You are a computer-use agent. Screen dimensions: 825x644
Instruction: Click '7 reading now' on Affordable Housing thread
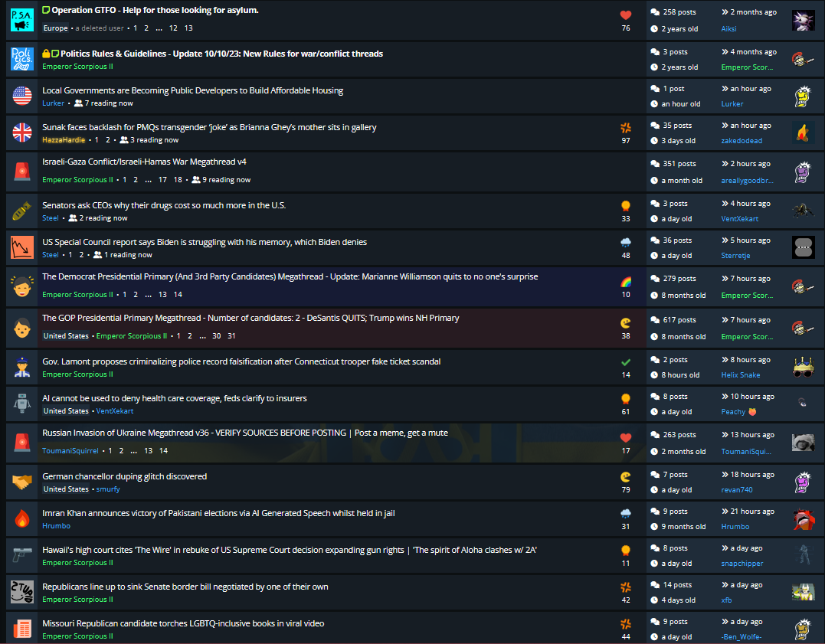pyautogui.click(x=103, y=103)
